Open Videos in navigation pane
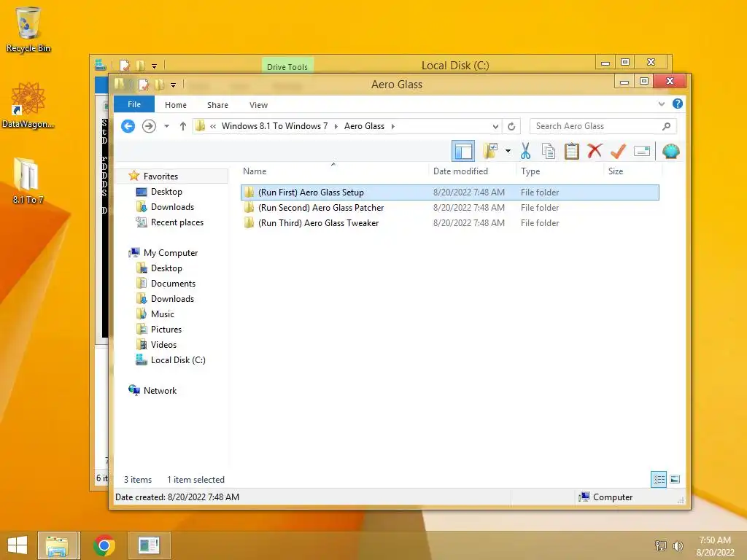The height and width of the screenshot is (560, 747). pyautogui.click(x=163, y=345)
